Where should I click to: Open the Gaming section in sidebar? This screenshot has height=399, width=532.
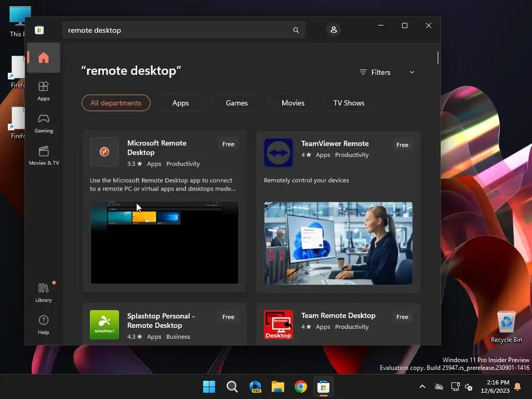(44, 124)
